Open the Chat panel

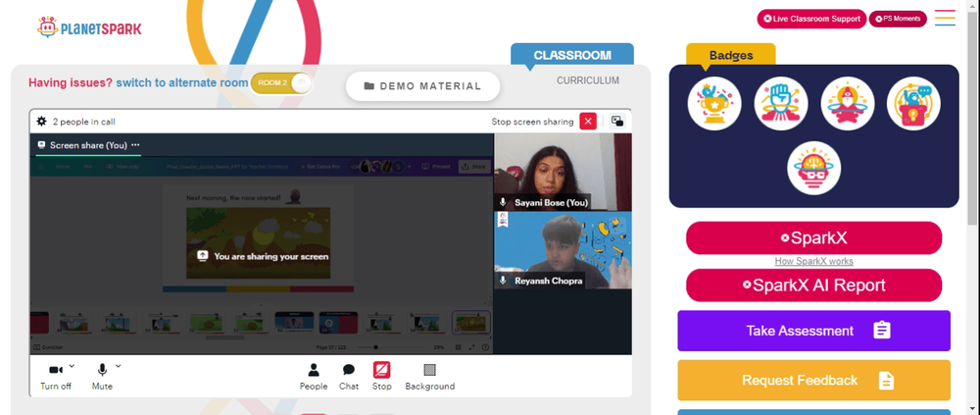point(349,377)
